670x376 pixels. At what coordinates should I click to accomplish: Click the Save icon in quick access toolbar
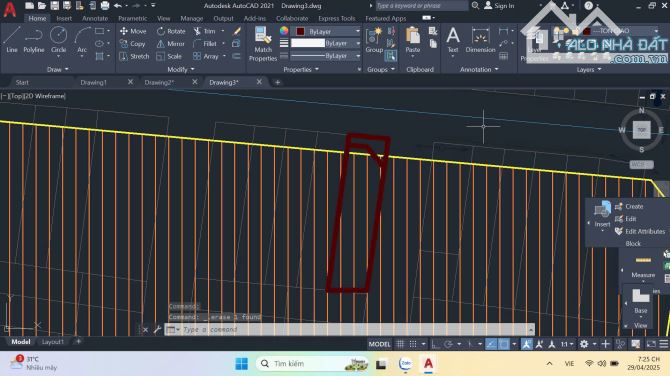tap(54, 6)
